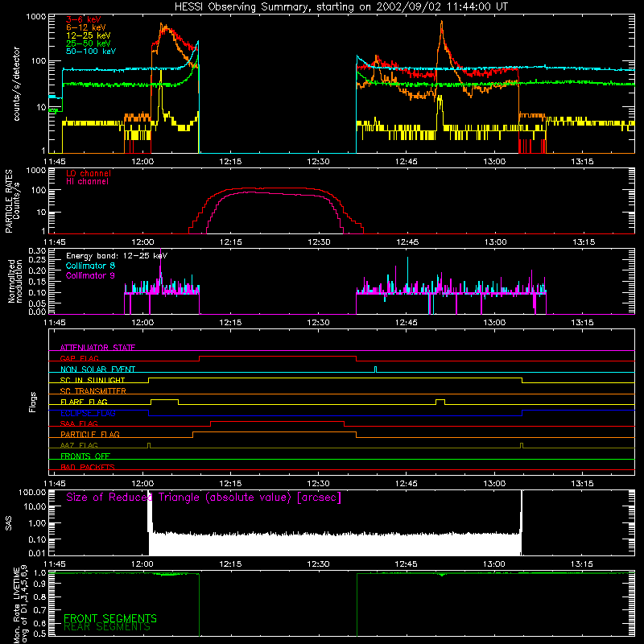Click the SAS axis label
Viewport: 644px width, 644px height.
point(9,523)
